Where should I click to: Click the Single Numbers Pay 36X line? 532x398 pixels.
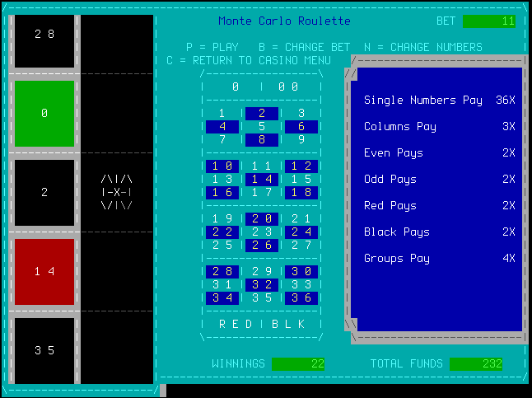point(440,101)
